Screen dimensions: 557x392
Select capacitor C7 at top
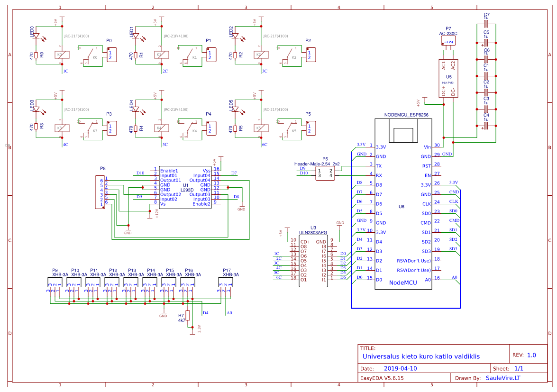coord(486,24)
